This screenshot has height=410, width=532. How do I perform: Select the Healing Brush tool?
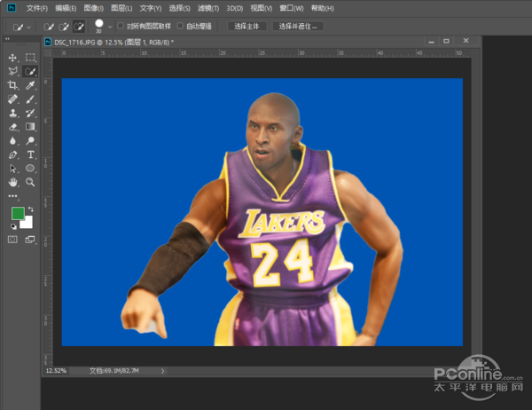tap(12, 99)
